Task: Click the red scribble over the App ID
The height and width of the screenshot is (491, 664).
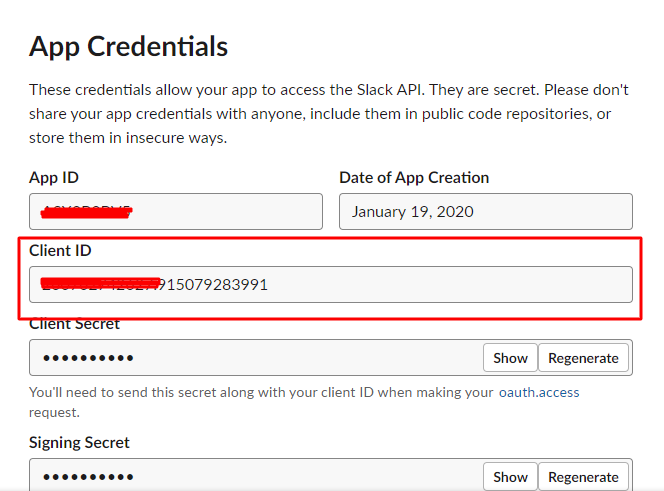Action: [88, 211]
